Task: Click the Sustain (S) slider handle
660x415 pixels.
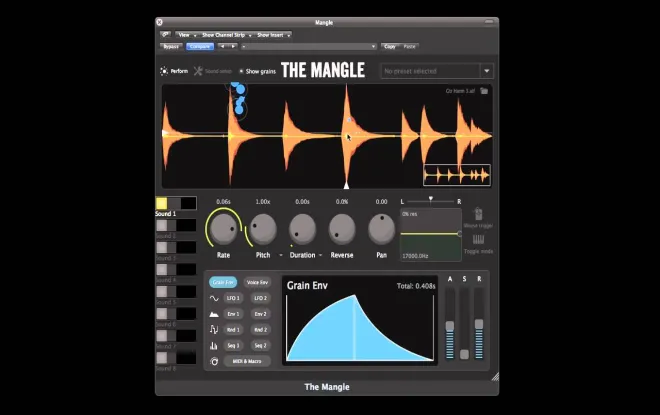Action: click(x=464, y=354)
